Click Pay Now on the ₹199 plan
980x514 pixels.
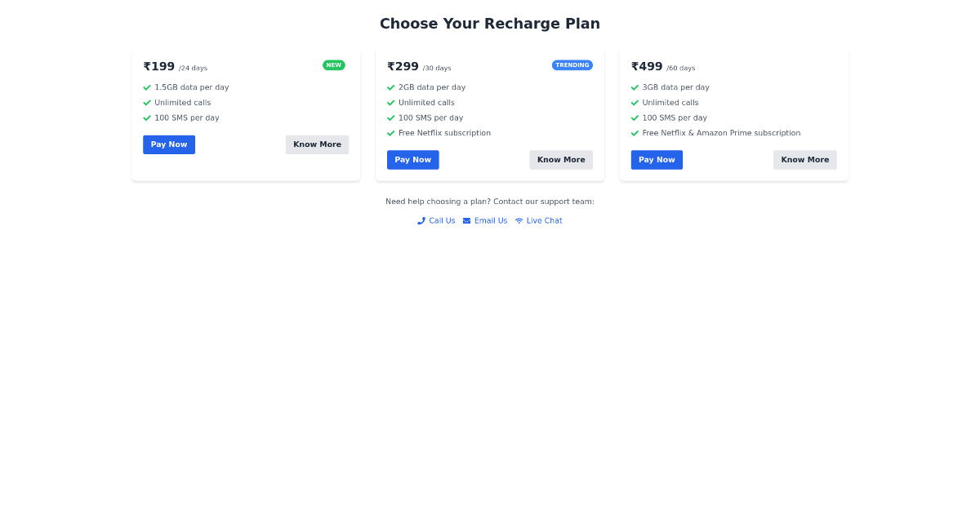click(169, 144)
